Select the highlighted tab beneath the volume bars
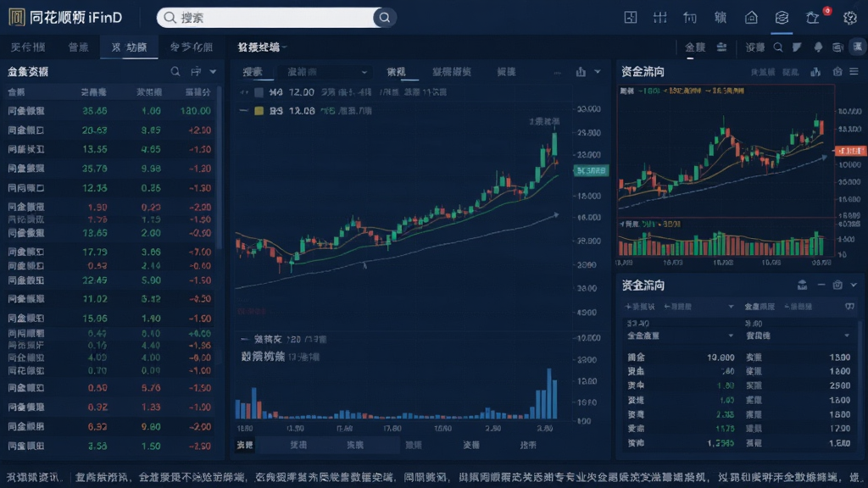Image resolution: width=868 pixels, height=488 pixels. [245, 445]
